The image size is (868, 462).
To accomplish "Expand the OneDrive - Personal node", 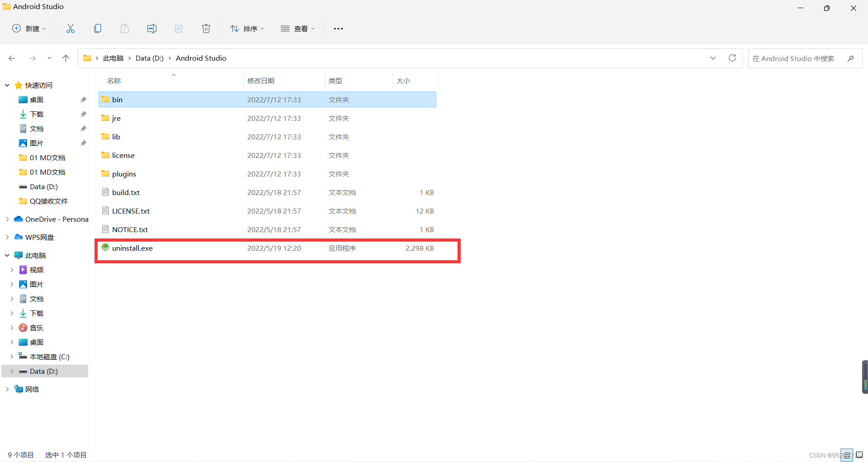I will (x=7, y=219).
